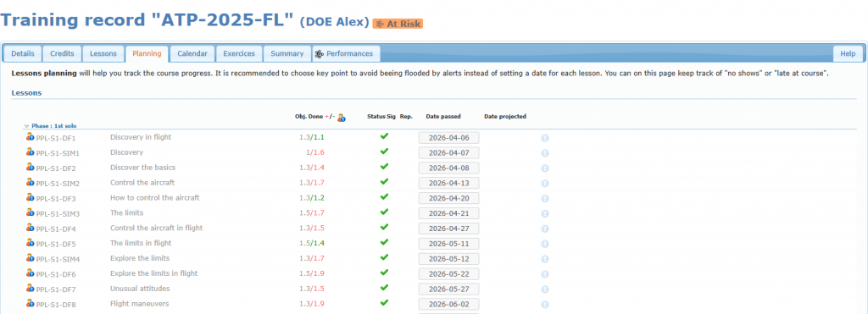Click the info icon for The limits row
The width and height of the screenshot is (868, 314).
(545, 213)
